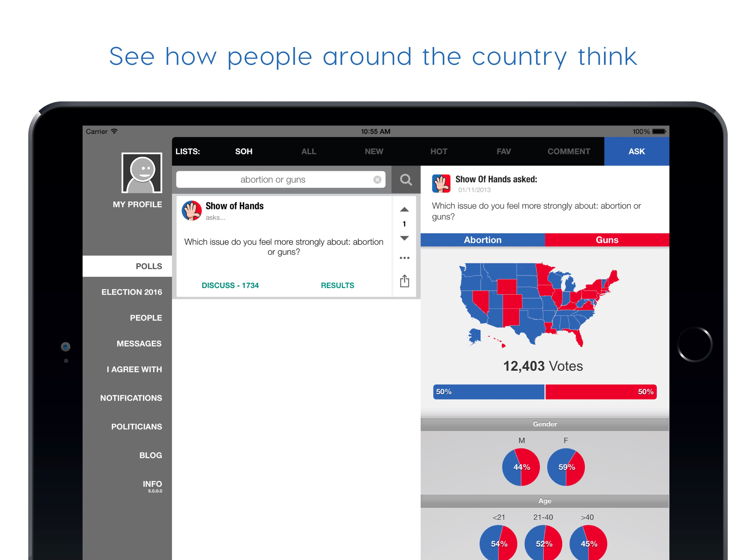Vote for the Abortion option
747x560 pixels.
(x=483, y=240)
